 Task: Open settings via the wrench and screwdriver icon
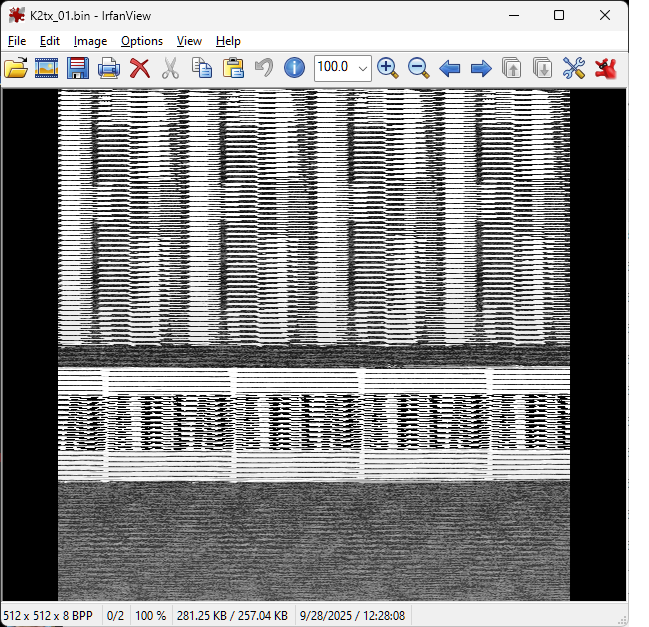(573, 68)
